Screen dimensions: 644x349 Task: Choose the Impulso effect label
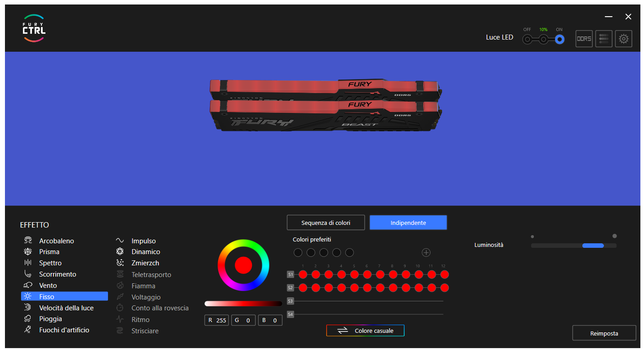coord(143,241)
